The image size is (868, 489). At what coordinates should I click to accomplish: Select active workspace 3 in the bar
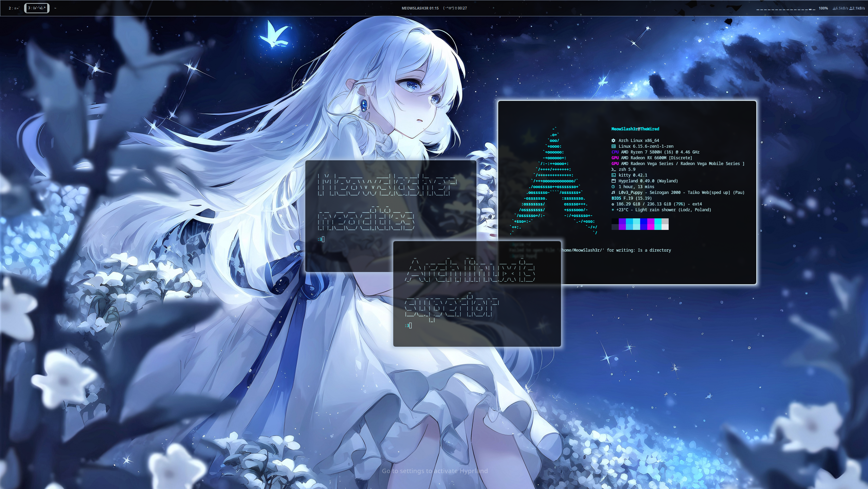(37, 8)
